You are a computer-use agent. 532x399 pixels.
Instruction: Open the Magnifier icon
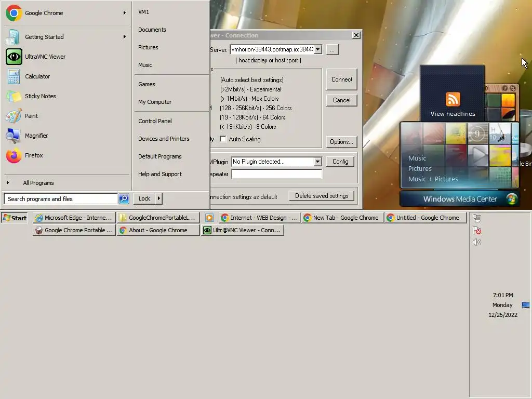14,136
